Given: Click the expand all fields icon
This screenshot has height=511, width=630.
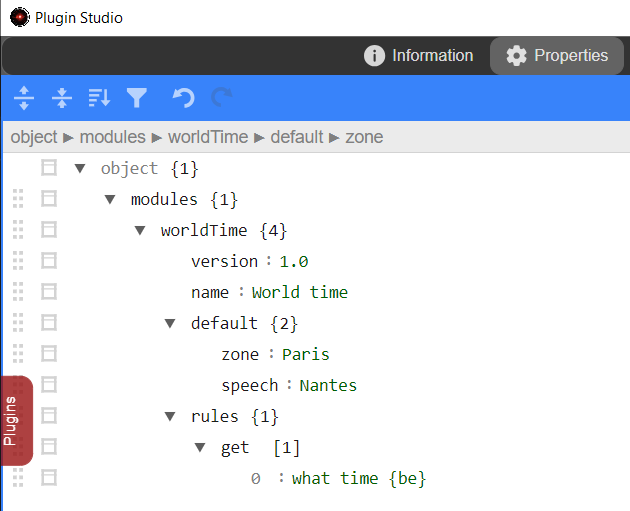Looking at the screenshot, I should (24, 98).
